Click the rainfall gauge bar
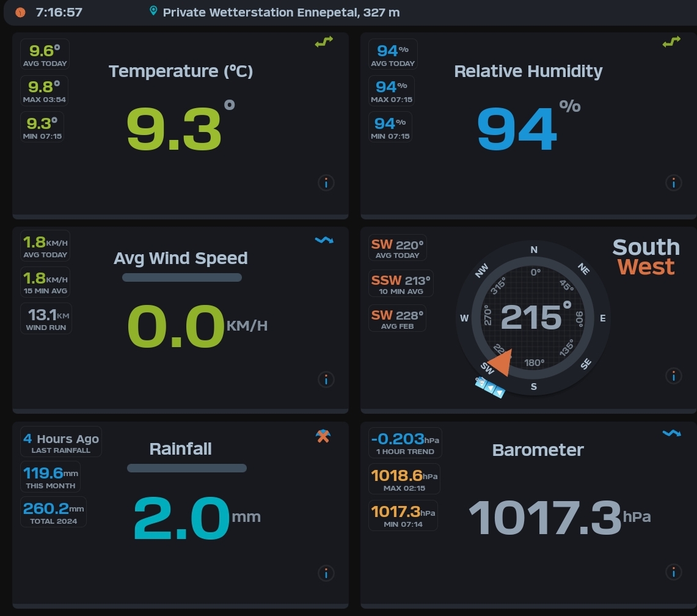This screenshot has width=697, height=616. point(187,468)
